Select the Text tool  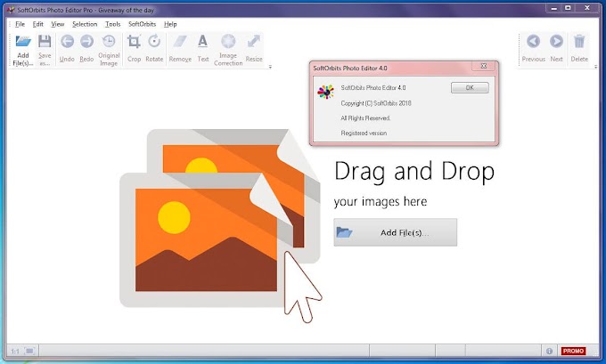[203, 49]
